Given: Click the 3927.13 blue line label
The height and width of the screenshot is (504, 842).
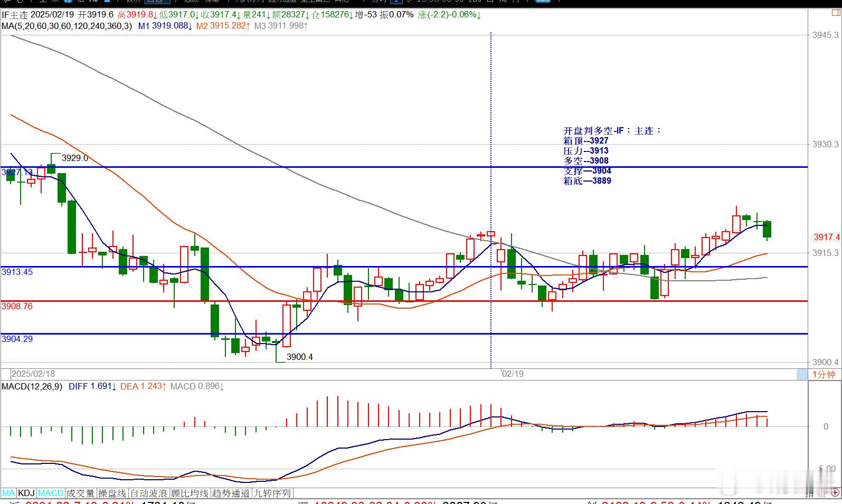Looking at the screenshot, I should (17, 172).
